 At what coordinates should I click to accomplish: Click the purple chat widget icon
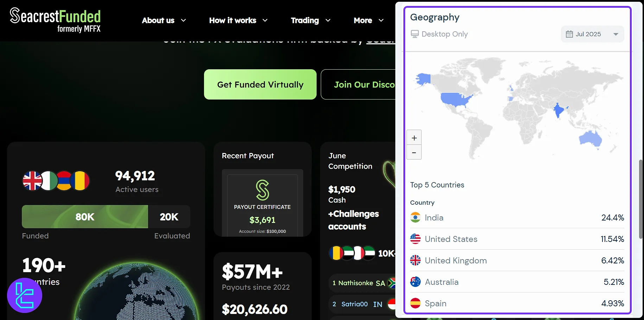tap(25, 295)
